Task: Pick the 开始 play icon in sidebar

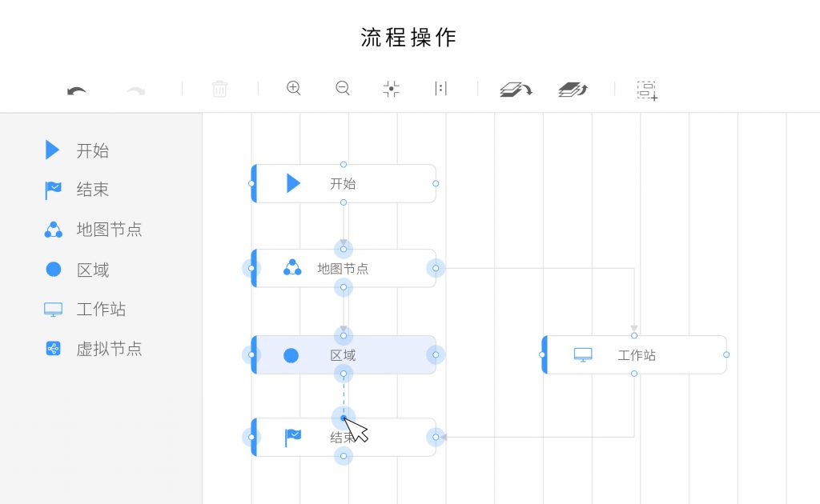Action: tap(52, 150)
